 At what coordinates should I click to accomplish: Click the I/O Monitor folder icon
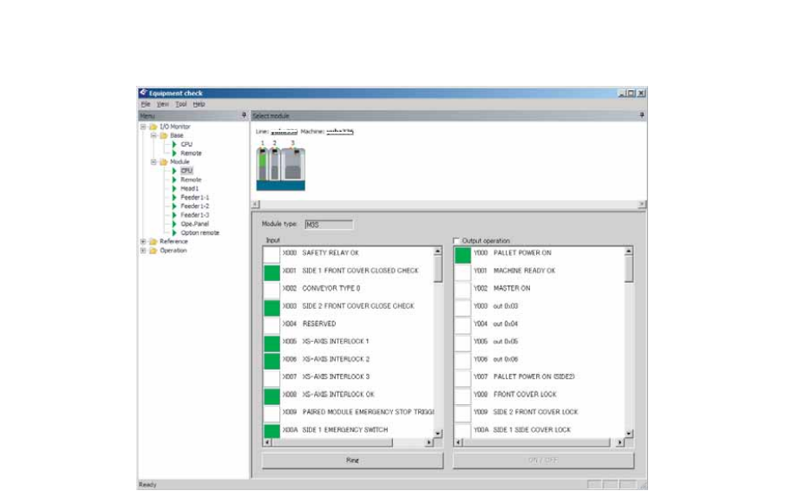[154, 127]
